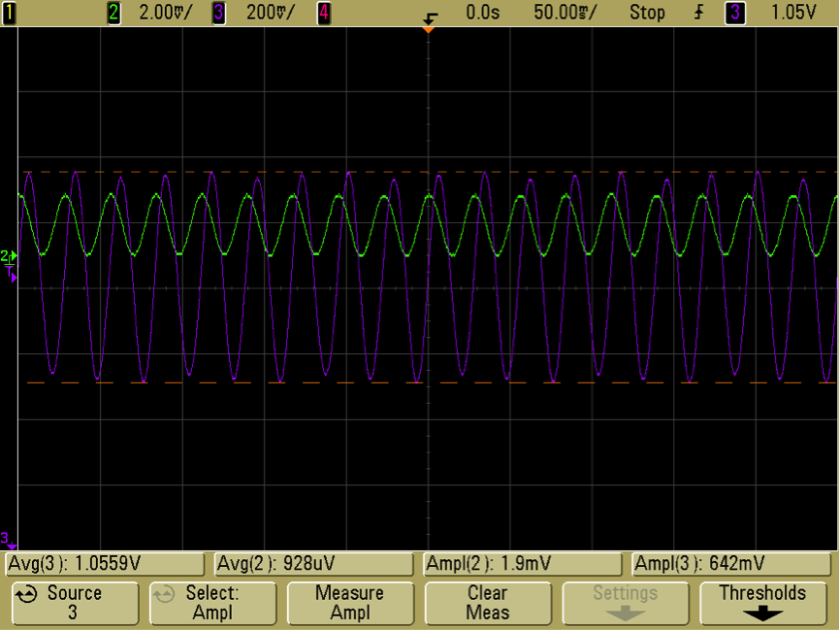The height and width of the screenshot is (630, 840).
Task: Click the trigger source 3 badge
Action: coord(735,13)
